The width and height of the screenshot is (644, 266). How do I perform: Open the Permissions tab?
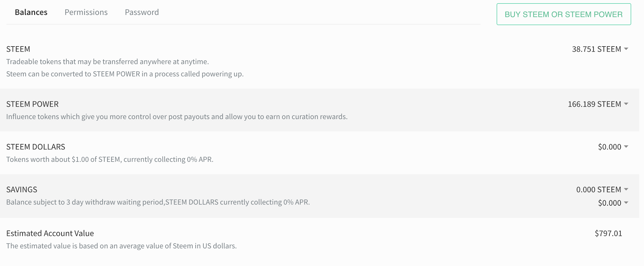click(86, 12)
